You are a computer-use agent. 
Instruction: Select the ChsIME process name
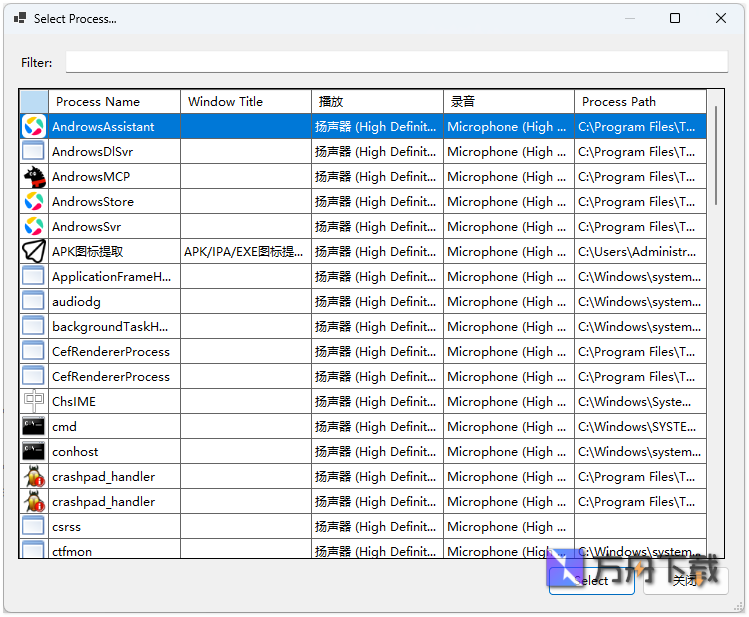74,402
